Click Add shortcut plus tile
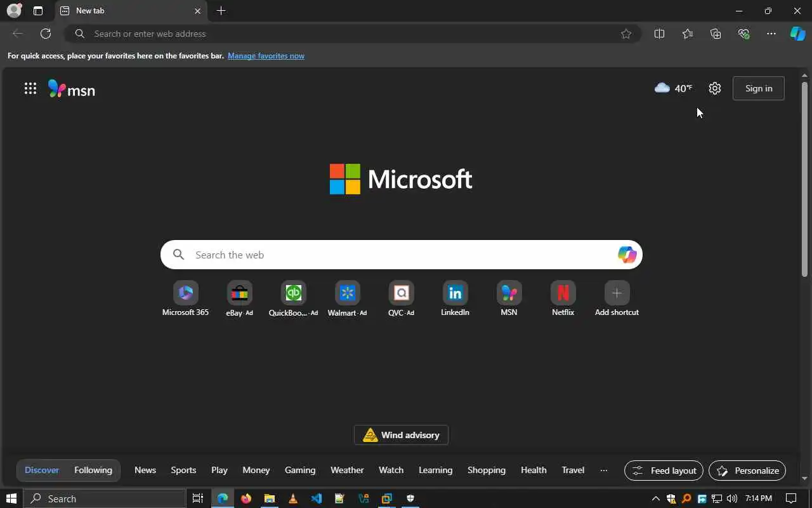 617,298
